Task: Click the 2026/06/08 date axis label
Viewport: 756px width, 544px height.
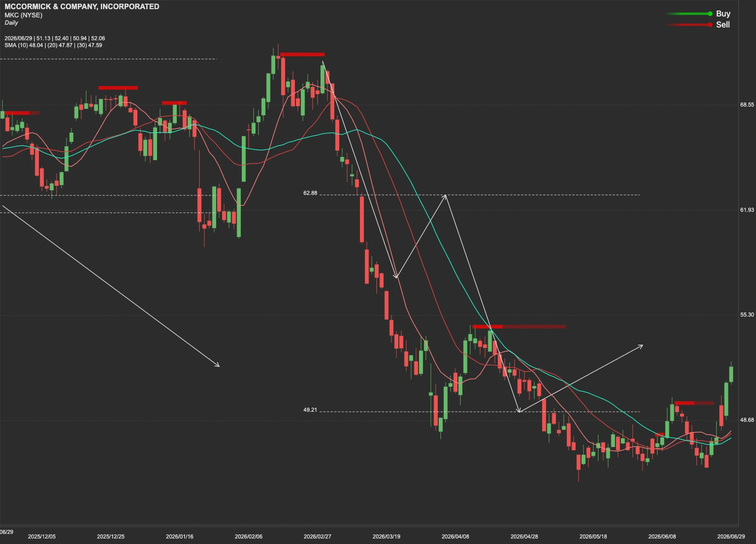Action: coord(662,536)
